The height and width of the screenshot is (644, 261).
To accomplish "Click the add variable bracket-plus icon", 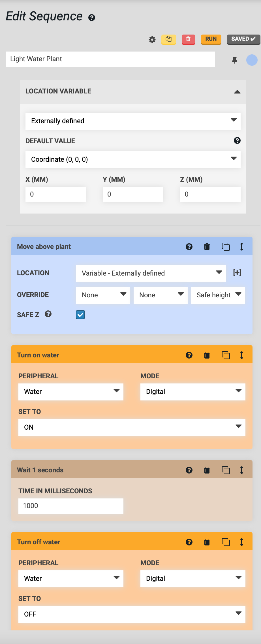I will pyautogui.click(x=237, y=273).
